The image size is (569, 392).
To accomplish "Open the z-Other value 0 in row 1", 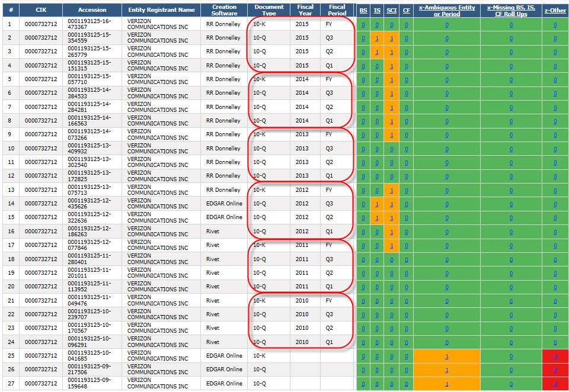I will (555, 25).
